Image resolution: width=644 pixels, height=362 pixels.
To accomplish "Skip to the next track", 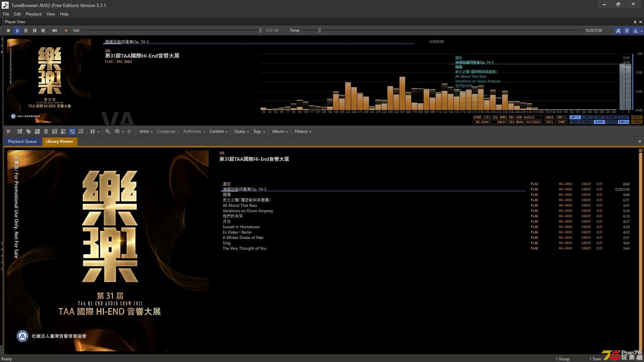I will [43, 31].
